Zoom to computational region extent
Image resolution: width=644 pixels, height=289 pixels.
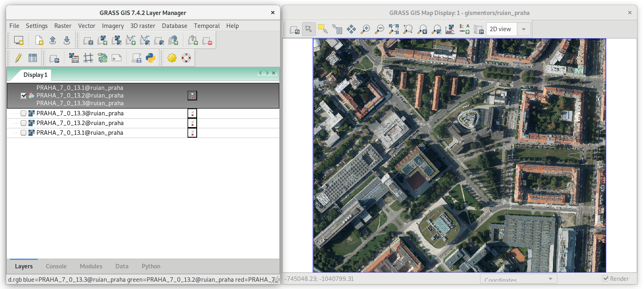(408, 29)
